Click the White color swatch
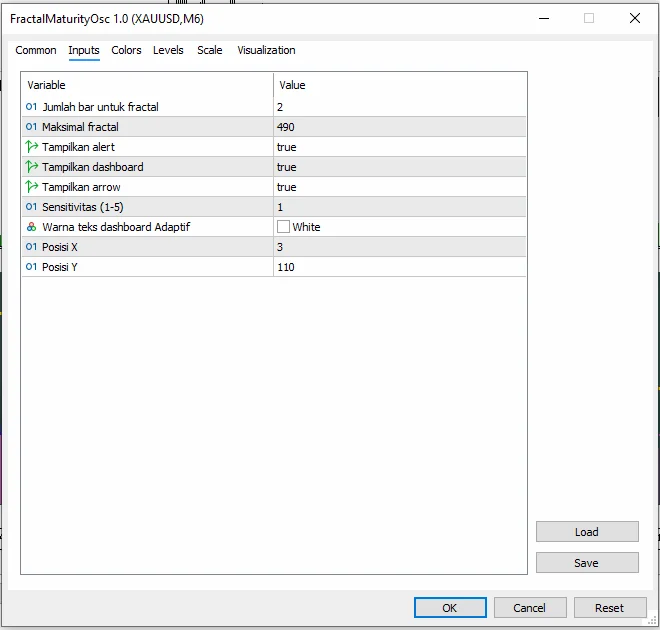The image size is (660, 630). coord(283,227)
